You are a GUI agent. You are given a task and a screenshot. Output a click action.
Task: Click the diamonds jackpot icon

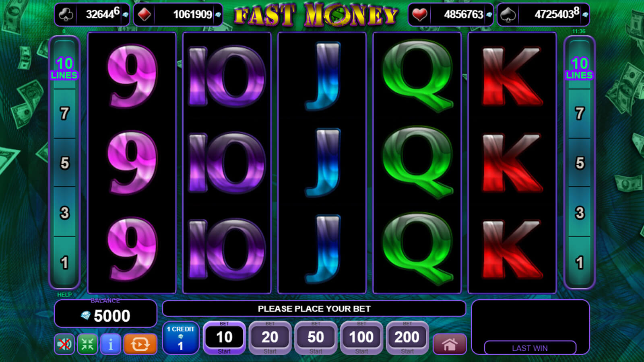tap(144, 15)
